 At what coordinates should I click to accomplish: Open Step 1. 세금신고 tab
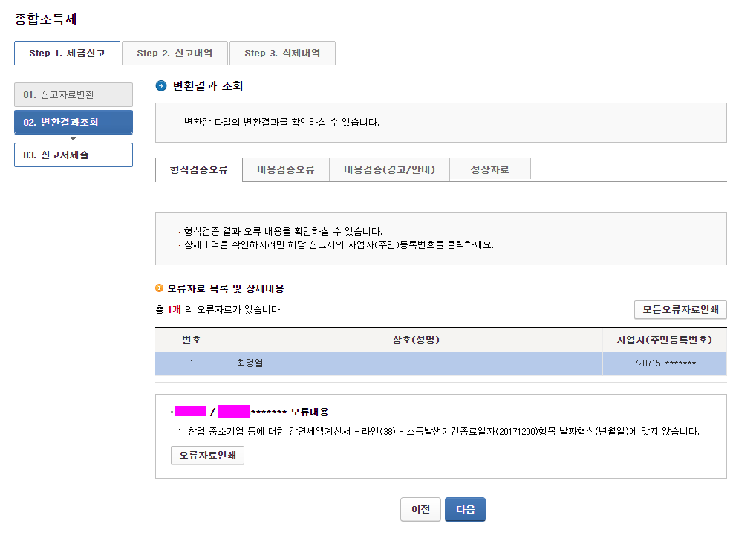pos(67,54)
